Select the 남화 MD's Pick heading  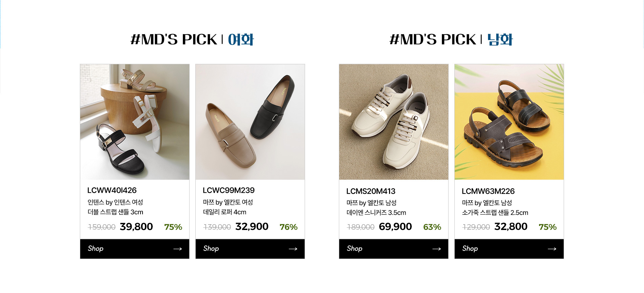(x=451, y=40)
